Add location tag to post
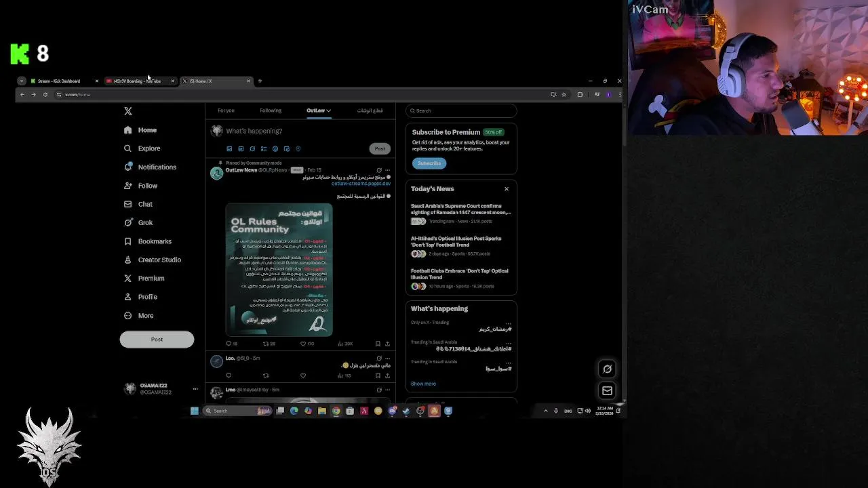 298,149
